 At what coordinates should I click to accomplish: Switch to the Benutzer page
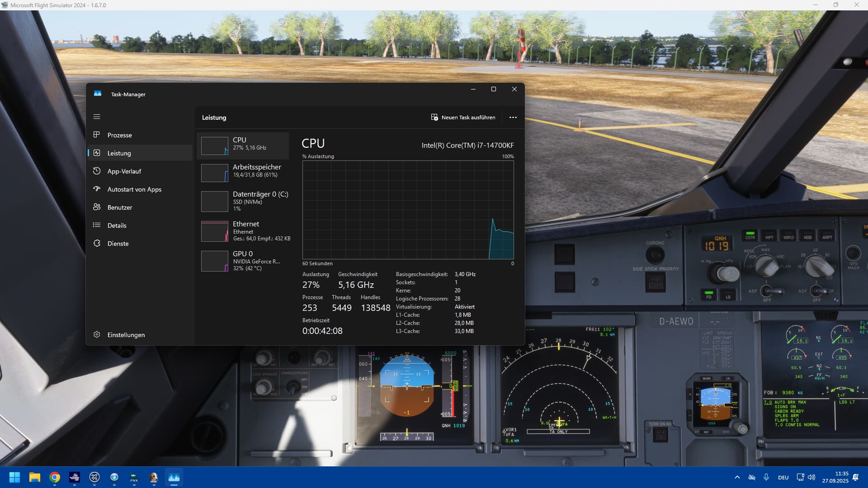[140, 207]
